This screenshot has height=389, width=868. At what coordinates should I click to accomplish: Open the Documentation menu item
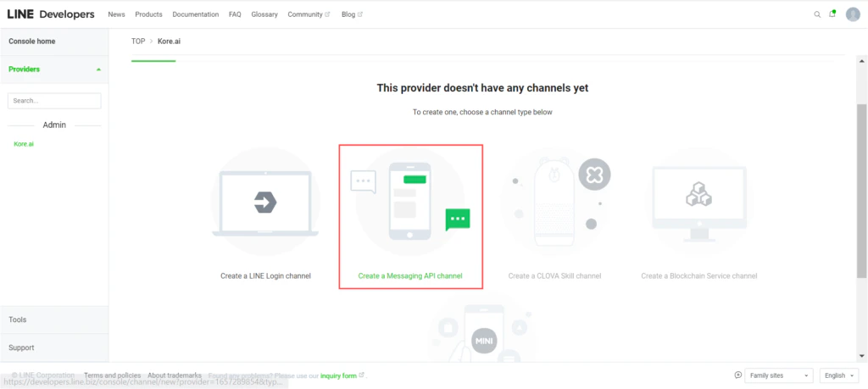(x=196, y=14)
